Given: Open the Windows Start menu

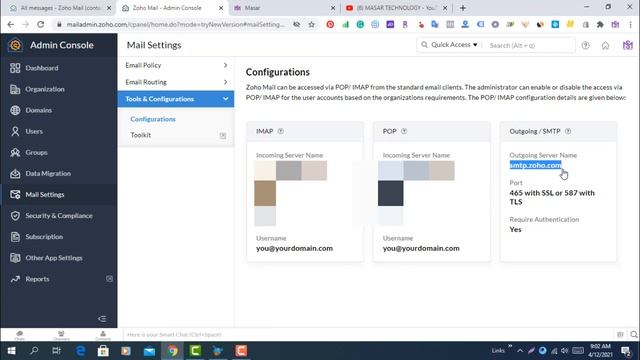Looking at the screenshot, I should [x=11, y=351].
